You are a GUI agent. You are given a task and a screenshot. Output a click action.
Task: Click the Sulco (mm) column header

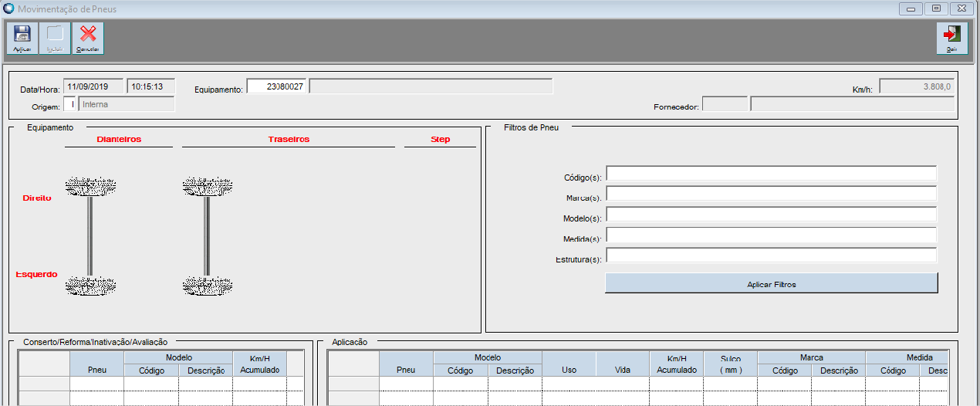point(731,364)
